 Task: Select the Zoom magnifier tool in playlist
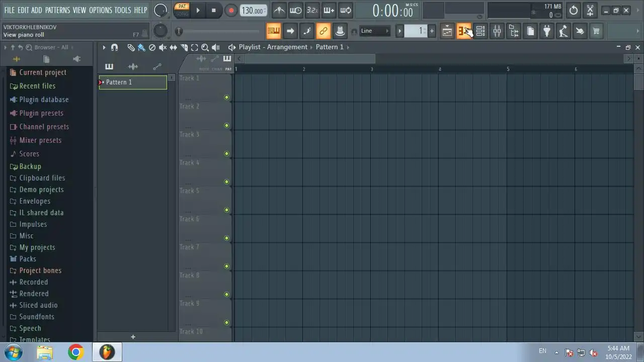pyautogui.click(x=205, y=47)
